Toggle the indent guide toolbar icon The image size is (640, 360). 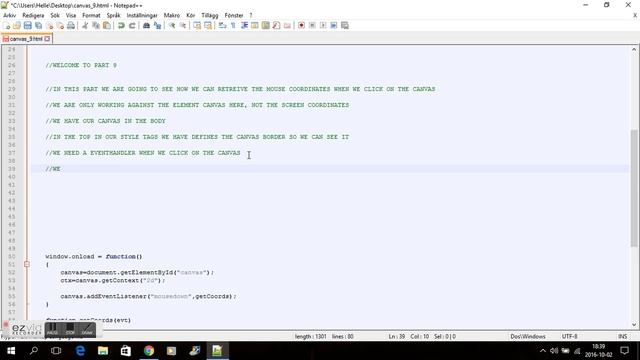(244, 25)
